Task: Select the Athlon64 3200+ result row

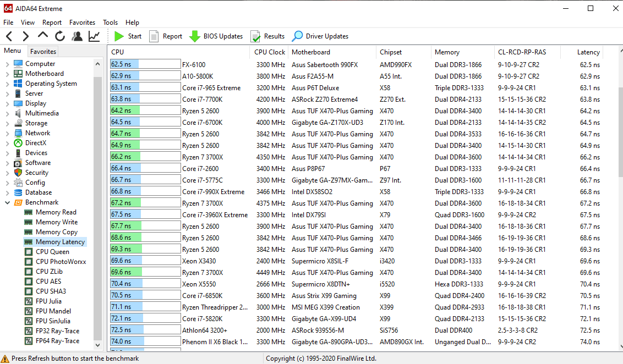Action: click(x=356, y=330)
